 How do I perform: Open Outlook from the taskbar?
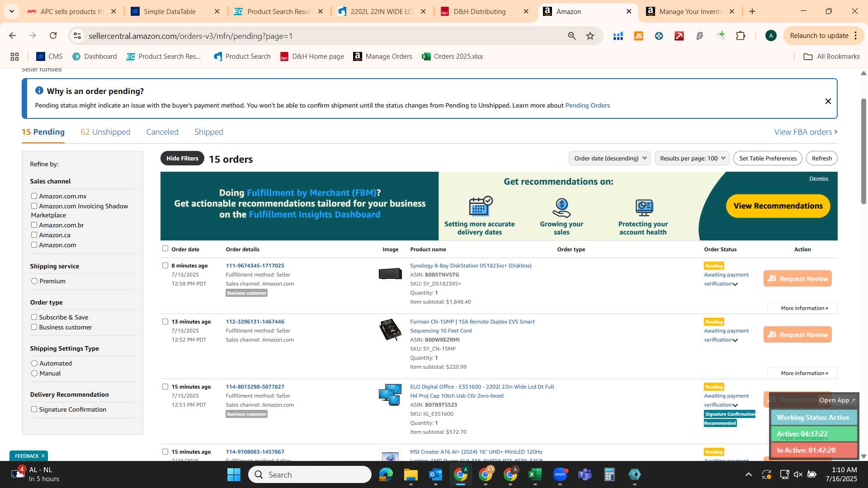click(x=435, y=474)
